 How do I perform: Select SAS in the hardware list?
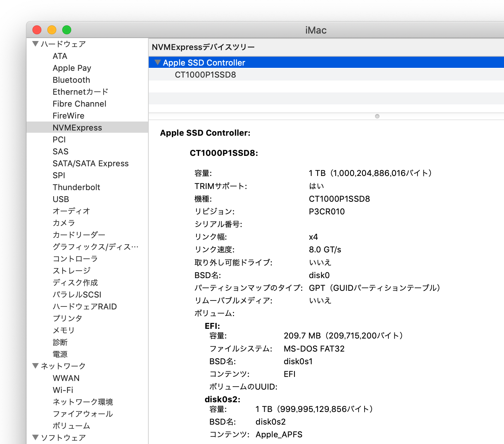(60, 151)
